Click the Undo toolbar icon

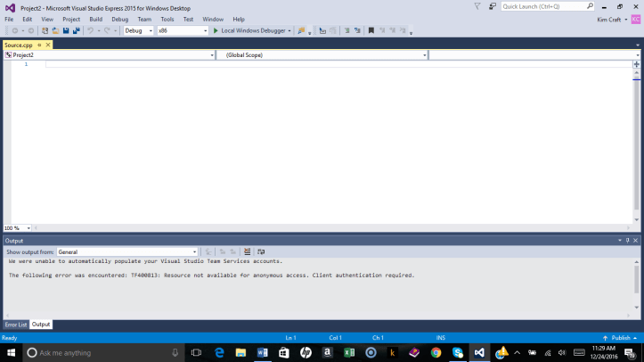point(91,30)
